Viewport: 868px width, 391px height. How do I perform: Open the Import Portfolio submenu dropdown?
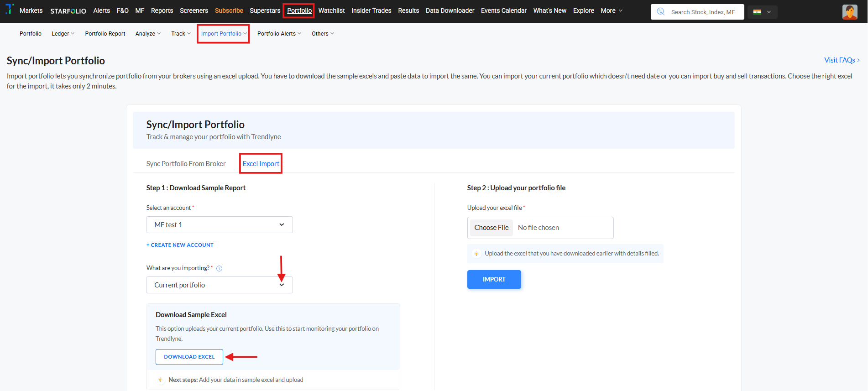click(224, 34)
